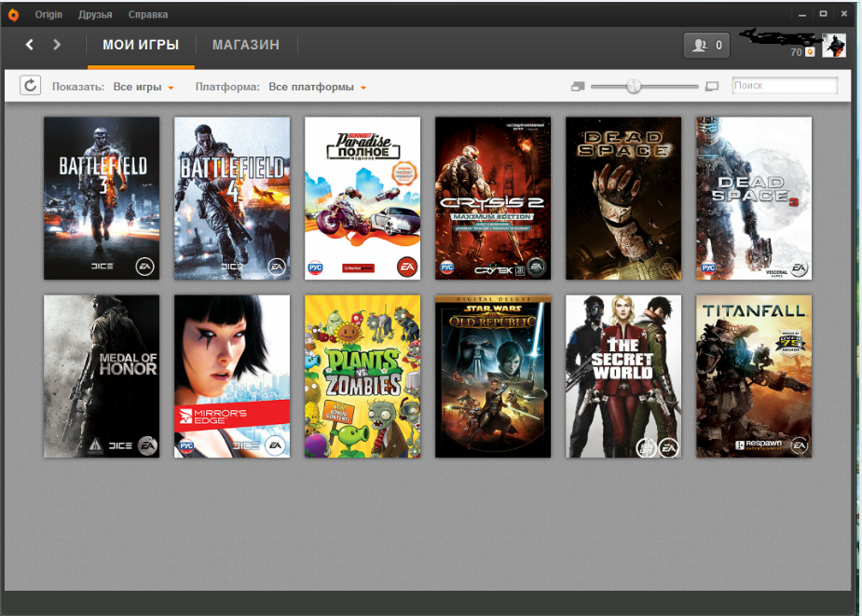Focus the Поиск search field

pyautogui.click(x=785, y=86)
